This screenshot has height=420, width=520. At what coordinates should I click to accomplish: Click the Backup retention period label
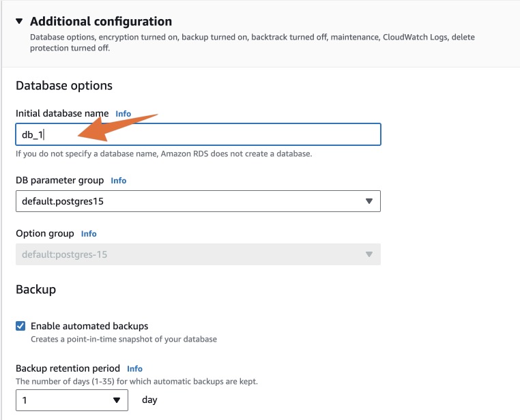pos(68,368)
